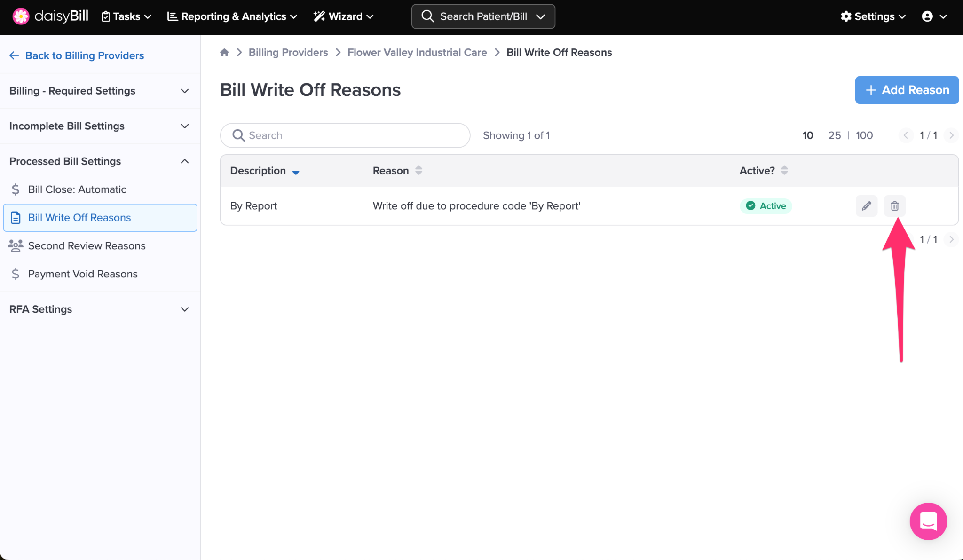
Task: Toggle sort on the Active? column
Action: tap(784, 170)
